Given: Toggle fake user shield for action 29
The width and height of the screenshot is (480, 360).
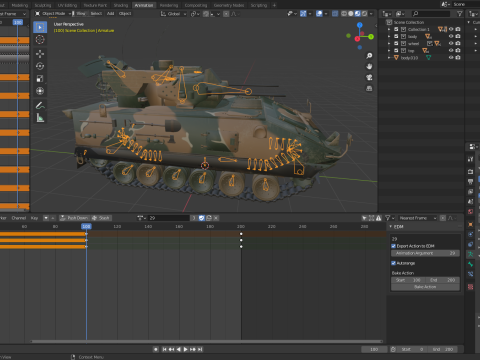Looking at the screenshot, I should point(202,218).
